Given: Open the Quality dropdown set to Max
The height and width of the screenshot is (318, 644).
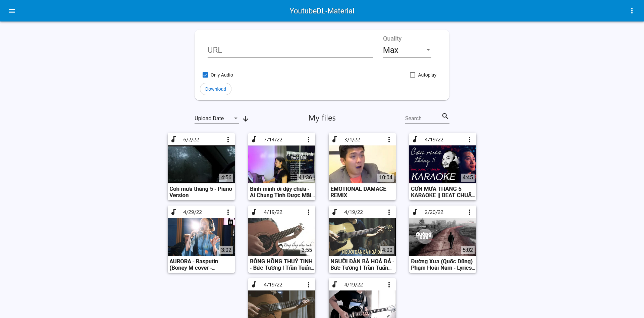Looking at the screenshot, I should [407, 50].
